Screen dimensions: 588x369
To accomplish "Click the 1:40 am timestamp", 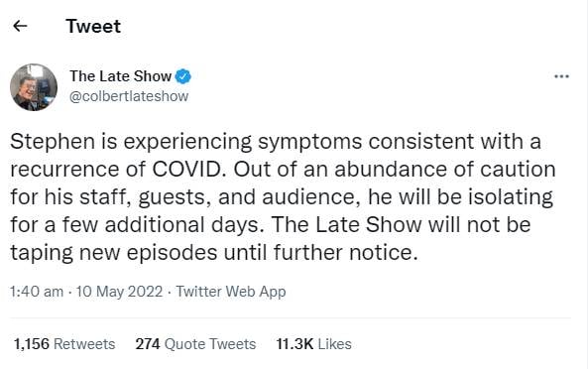I will (37, 292).
